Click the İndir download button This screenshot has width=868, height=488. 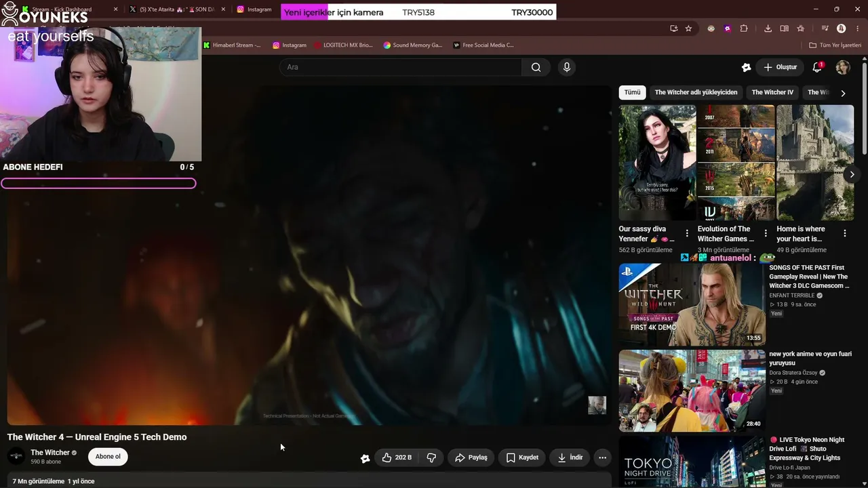pos(570,457)
